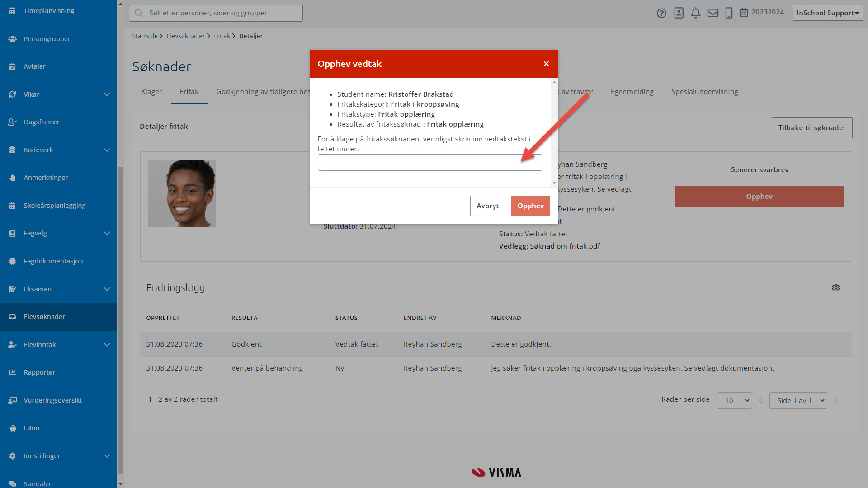The image size is (868, 488).
Task: Expand the Eksamen menu chevron
Action: click(107, 289)
